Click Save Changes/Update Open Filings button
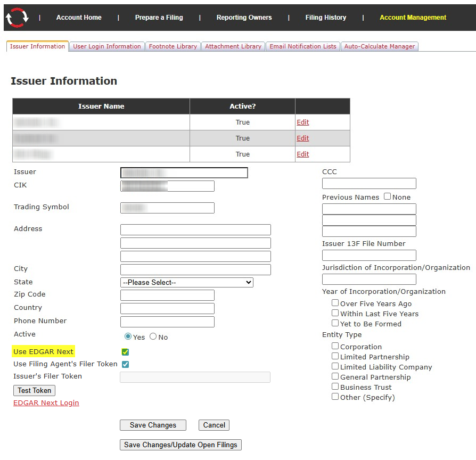Viewport: 476px width, 460px height. tap(180, 445)
